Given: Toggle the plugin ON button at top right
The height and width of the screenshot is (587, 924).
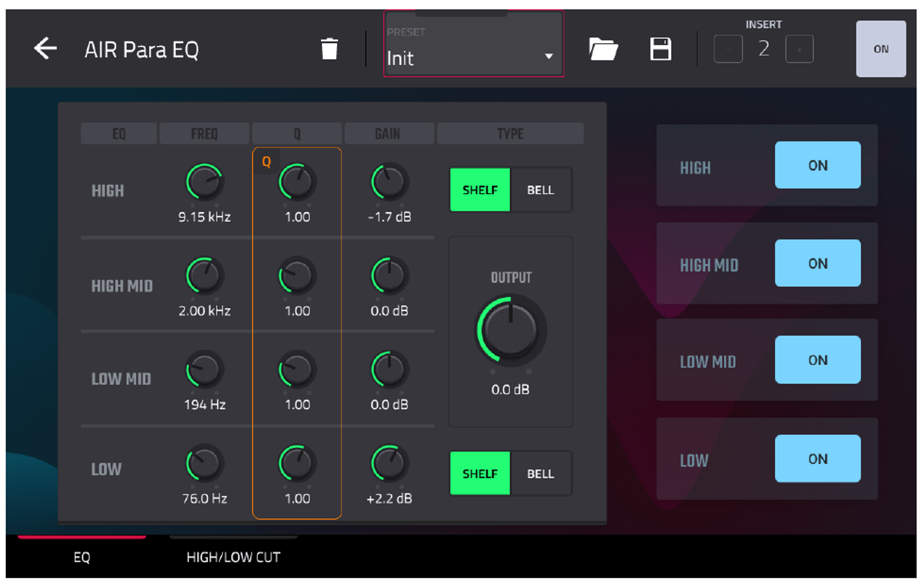Looking at the screenshot, I should coord(881,49).
